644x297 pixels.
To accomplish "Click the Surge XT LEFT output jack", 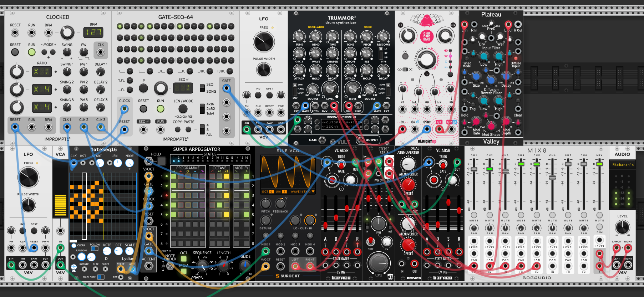I will 295,266.
